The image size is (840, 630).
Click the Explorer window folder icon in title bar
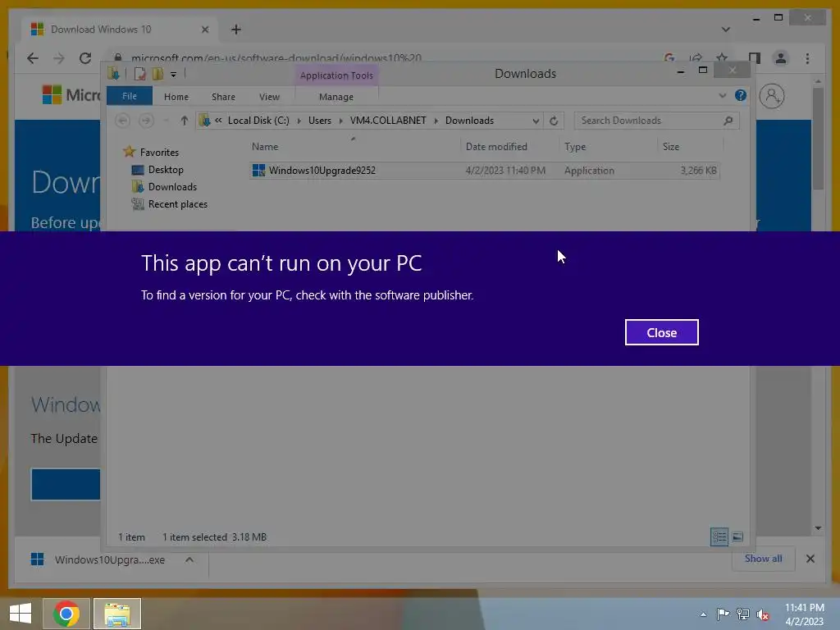coord(113,74)
